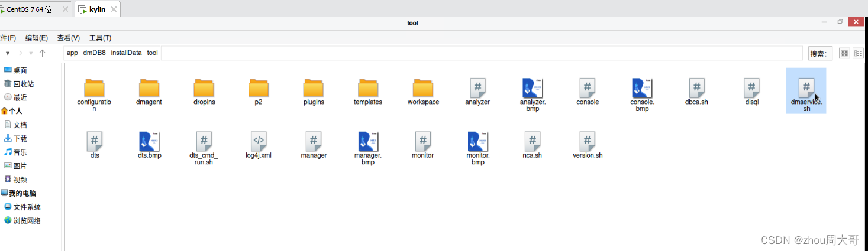Viewport: 868px width, 251px height.
Task: Close the CentOS 7 64 位 tab
Action: [64, 9]
